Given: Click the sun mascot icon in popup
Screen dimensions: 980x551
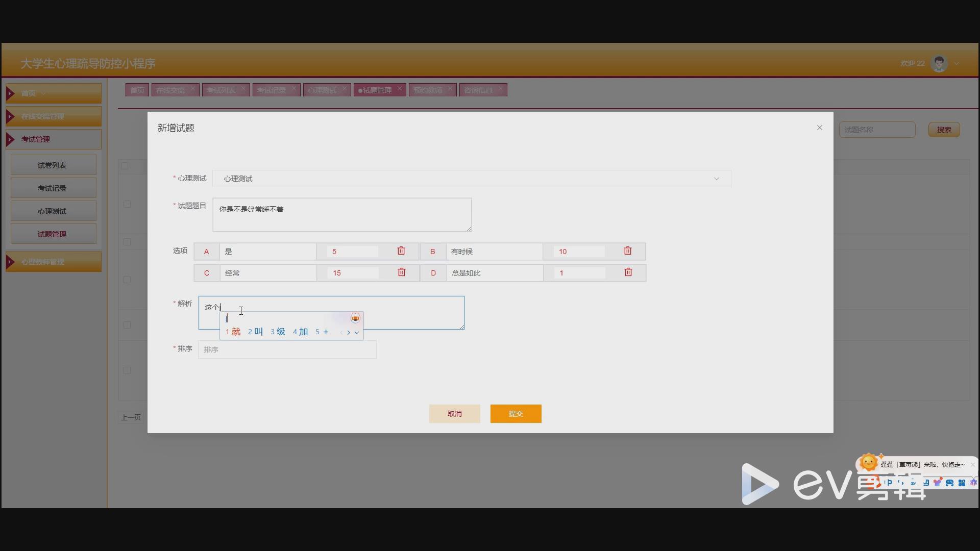Looking at the screenshot, I should coord(868,463).
